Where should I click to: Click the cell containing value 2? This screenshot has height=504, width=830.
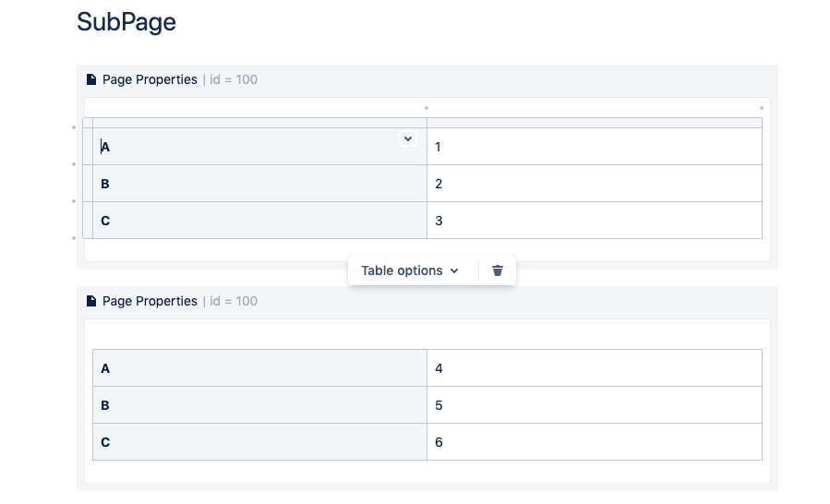pos(595,183)
